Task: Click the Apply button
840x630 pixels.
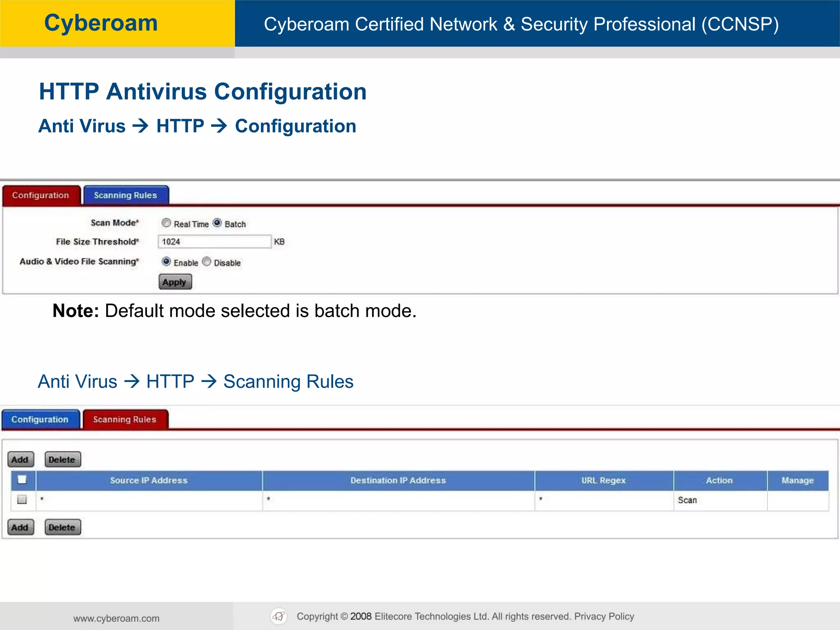Action: [175, 282]
